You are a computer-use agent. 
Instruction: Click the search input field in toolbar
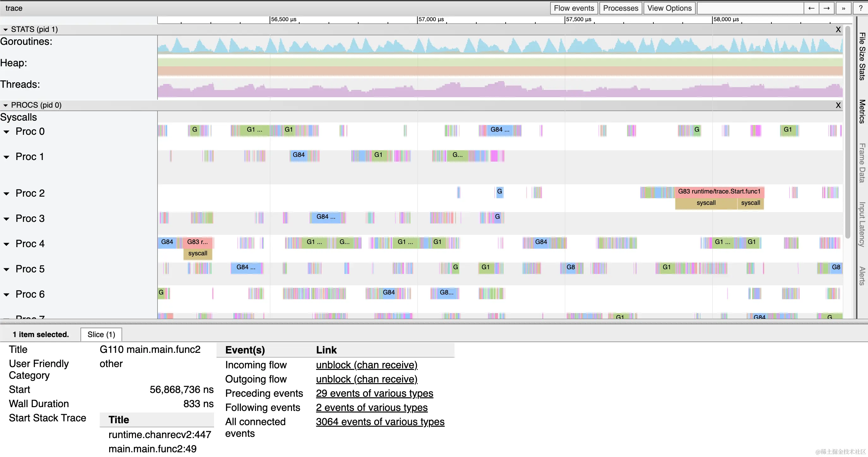tap(750, 8)
